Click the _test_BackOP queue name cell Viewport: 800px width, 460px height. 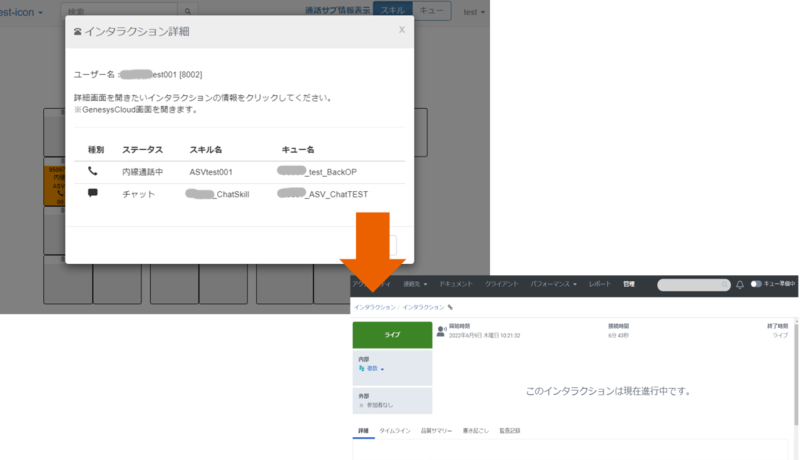coord(317,172)
